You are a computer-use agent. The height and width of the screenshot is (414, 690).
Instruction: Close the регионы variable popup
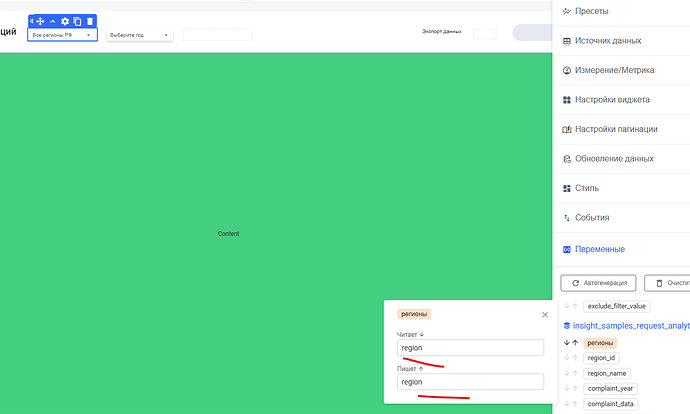[x=545, y=314]
